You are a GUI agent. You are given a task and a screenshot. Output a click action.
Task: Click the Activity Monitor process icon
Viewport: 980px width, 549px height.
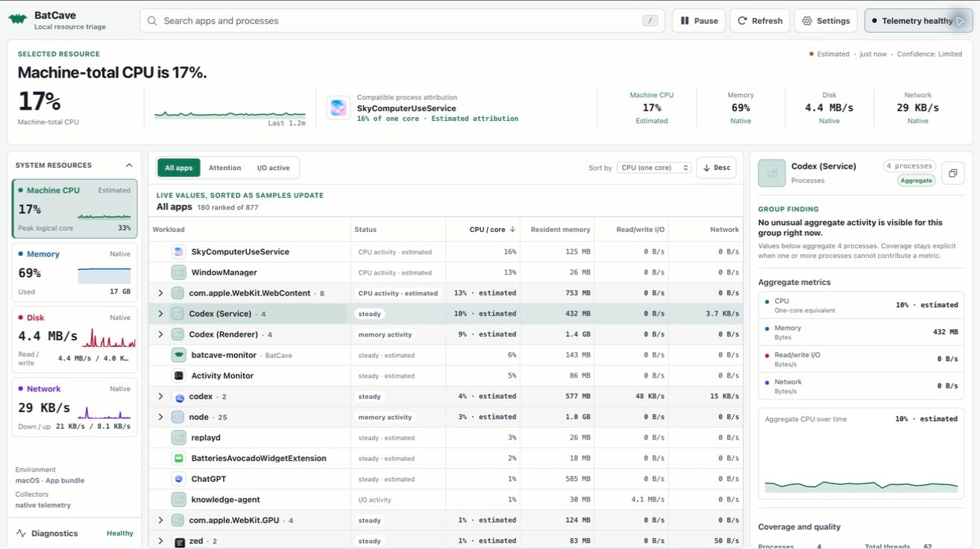pyautogui.click(x=178, y=376)
